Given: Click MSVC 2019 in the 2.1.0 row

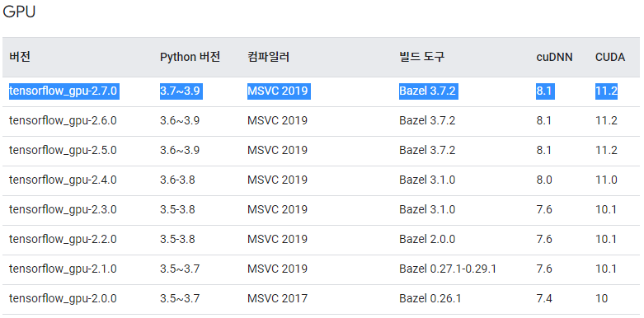Looking at the screenshot, I should [278, 269].
